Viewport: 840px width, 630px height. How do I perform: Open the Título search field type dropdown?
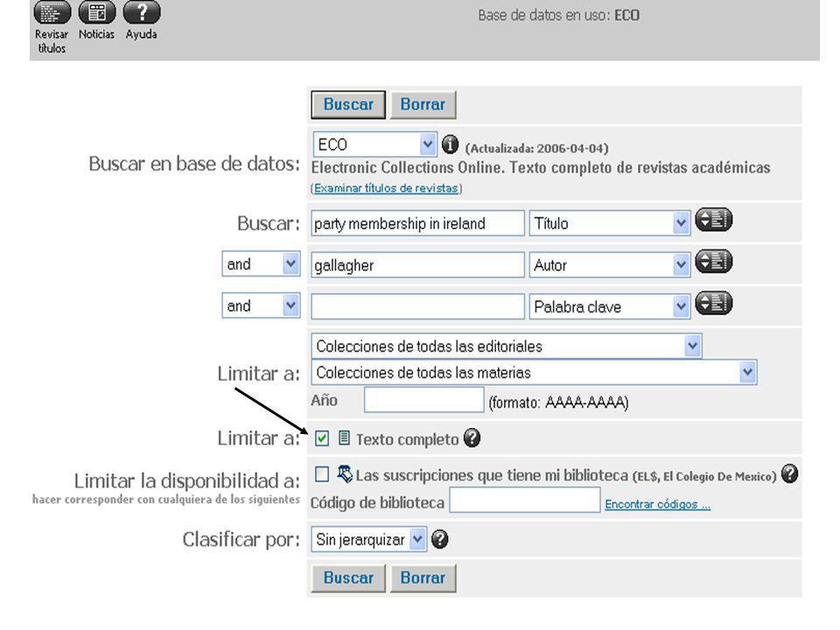coord(610,223)
